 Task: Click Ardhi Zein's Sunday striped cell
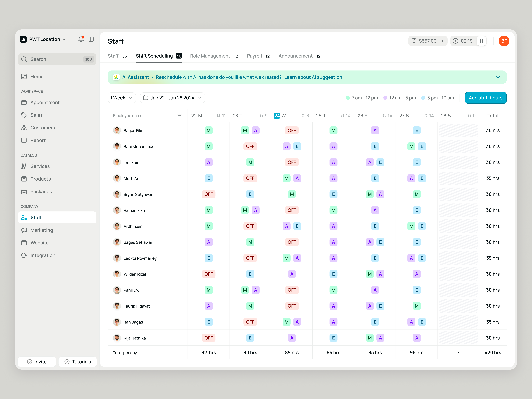(x=458, y=226)
